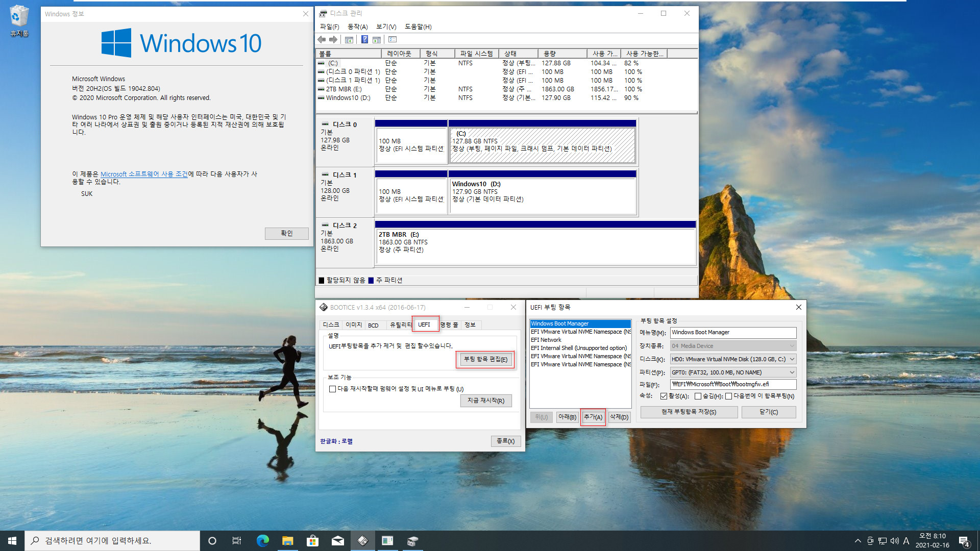
Task: Save current boot entry with 저장(S)
Action: 689,412
